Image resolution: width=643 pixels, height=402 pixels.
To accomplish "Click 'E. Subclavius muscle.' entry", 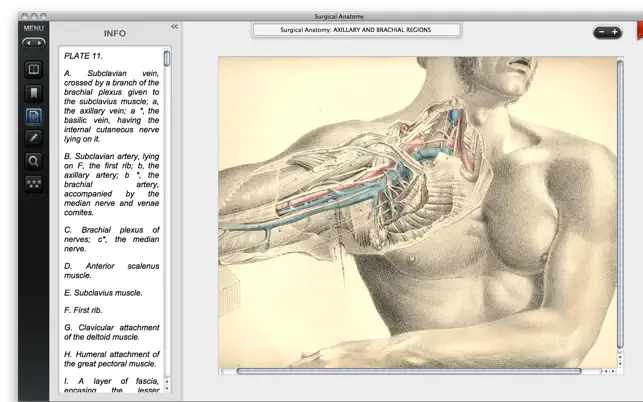I will (103, 293).
